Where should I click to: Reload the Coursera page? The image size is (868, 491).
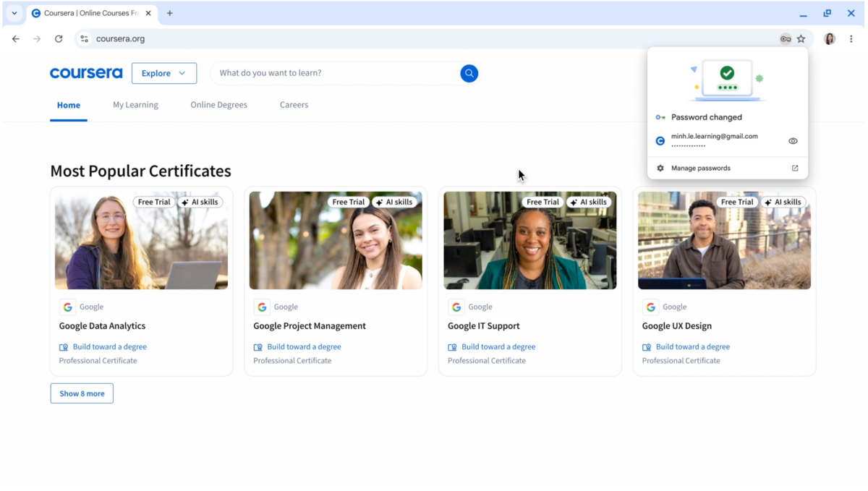59,39
